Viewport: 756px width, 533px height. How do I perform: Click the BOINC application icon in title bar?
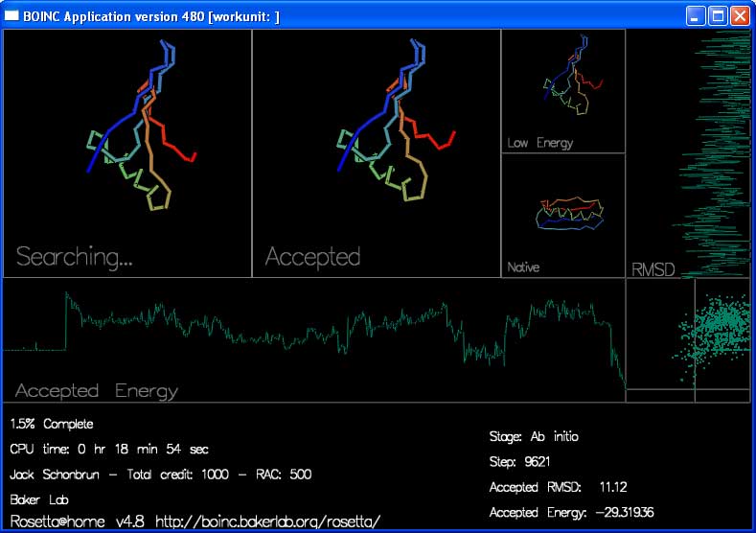11,16
